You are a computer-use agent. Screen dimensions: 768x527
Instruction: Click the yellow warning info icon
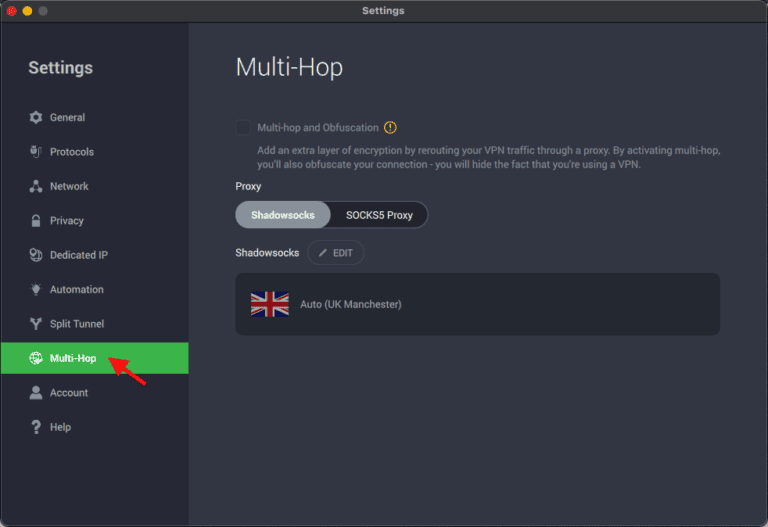(x=390, y=128)
